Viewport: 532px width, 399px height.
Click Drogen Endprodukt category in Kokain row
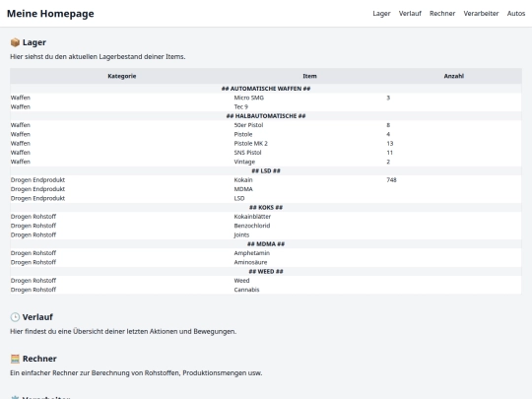pos(37,180)
